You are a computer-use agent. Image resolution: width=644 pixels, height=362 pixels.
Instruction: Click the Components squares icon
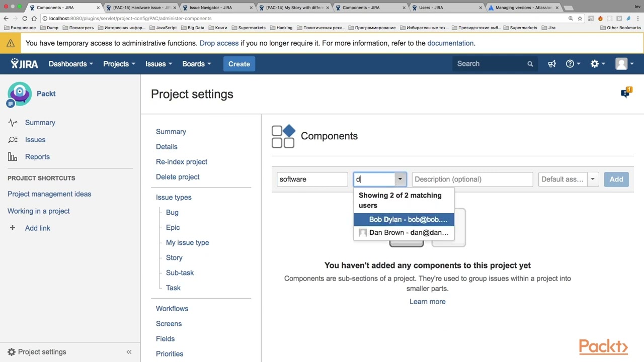pyautogui.click(x=283, y=136)
